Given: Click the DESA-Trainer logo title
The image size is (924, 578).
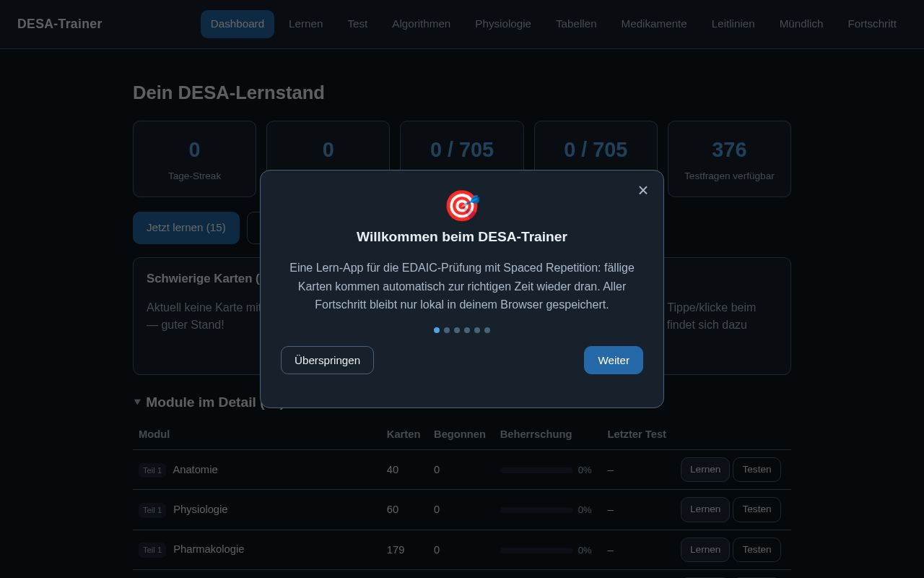Looking at the screenshot, I should [60, 24].
